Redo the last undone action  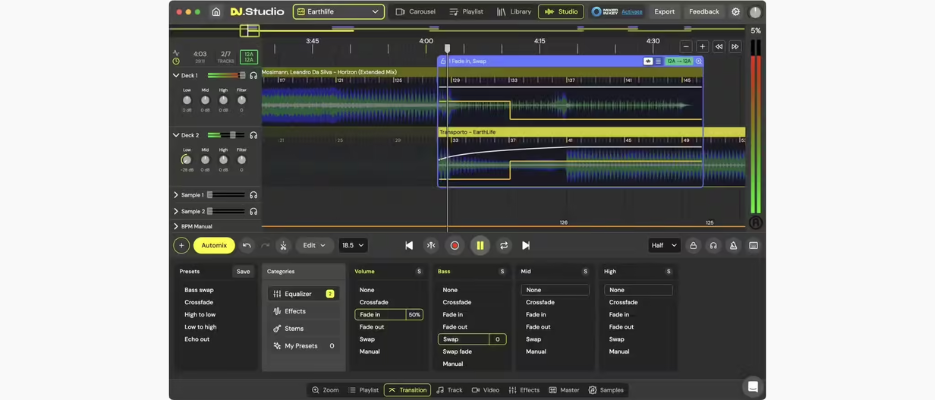(265, 245)
